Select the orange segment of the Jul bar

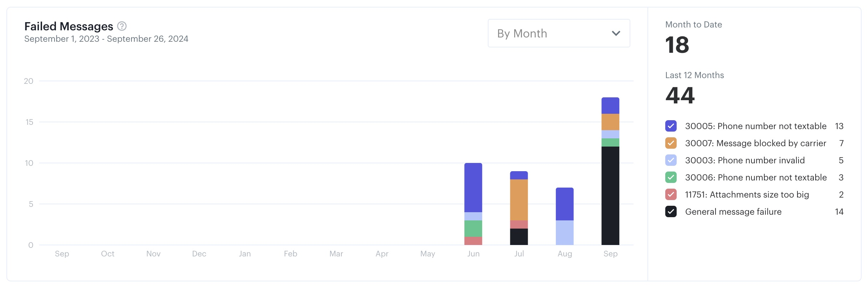(x=519, y=200)
